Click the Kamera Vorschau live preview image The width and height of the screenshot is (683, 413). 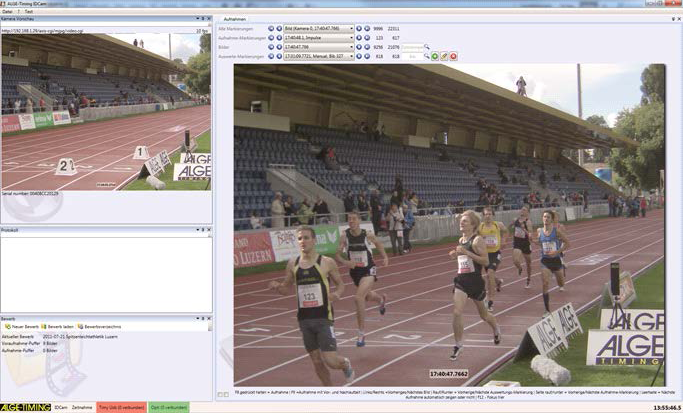pos(106,112)
